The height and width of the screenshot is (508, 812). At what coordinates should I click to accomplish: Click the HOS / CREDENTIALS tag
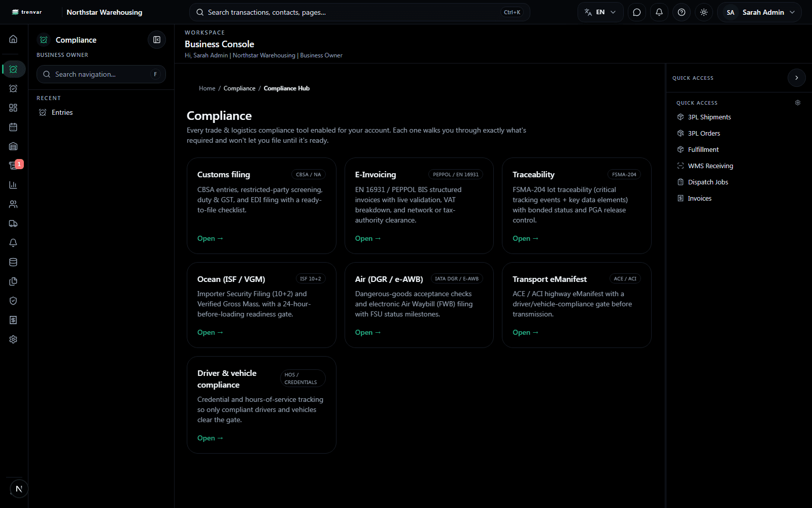click(x=302, y=378)
